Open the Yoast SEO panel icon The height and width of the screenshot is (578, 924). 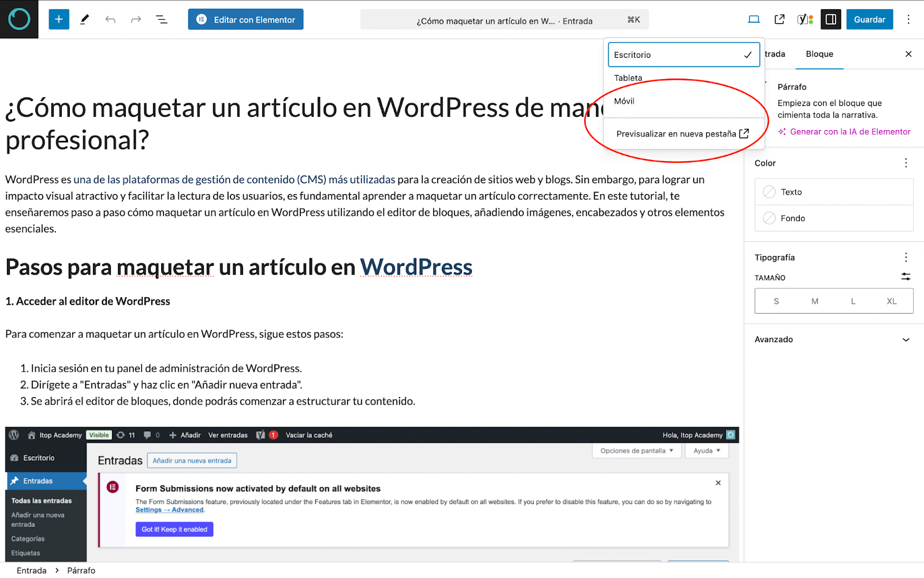(x=805, y=20)
